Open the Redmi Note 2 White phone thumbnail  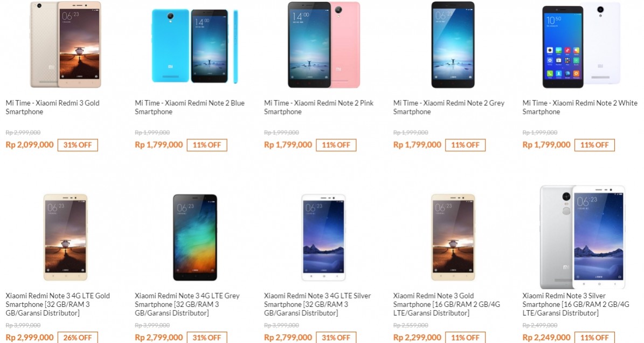(581, 45)
